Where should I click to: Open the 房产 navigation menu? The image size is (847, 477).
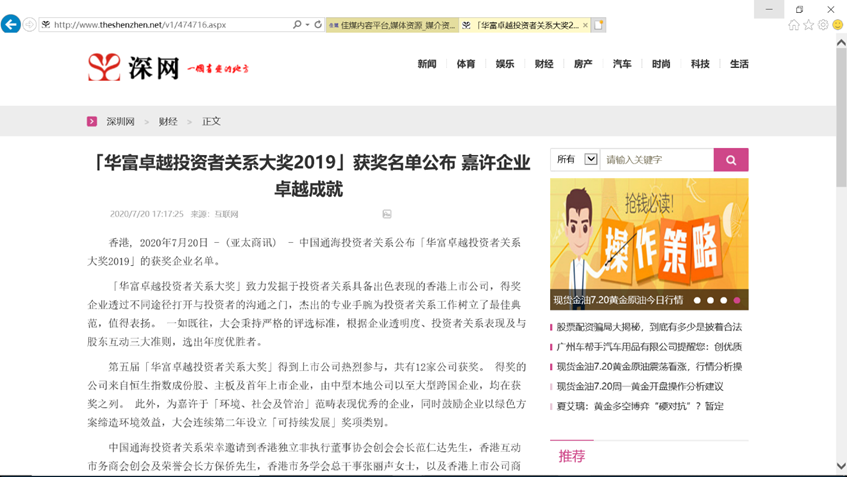click(x=583, y=64)
